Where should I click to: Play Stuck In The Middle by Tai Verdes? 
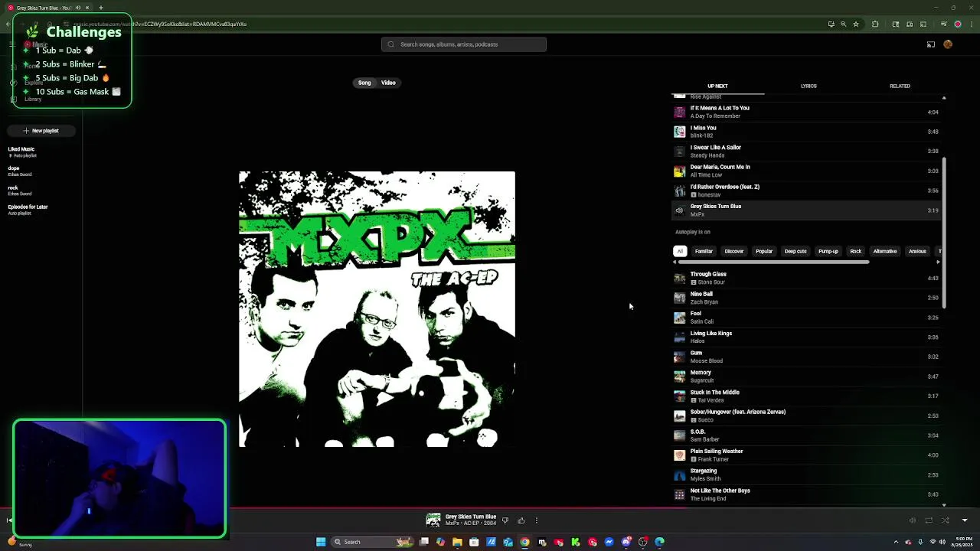[x=806, y=396]
